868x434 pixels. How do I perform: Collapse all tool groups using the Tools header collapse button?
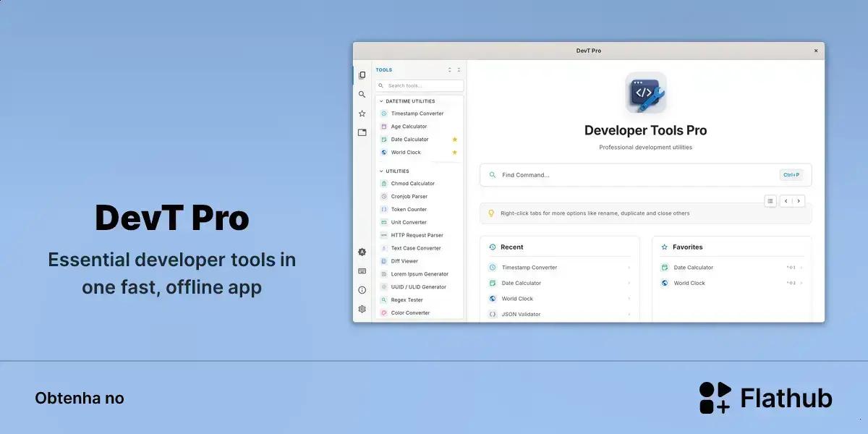pos(459,70)
